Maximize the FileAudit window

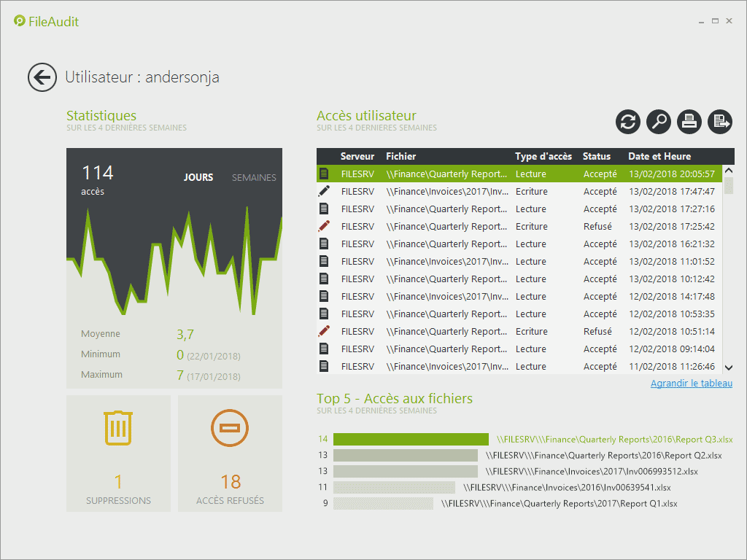715,21
